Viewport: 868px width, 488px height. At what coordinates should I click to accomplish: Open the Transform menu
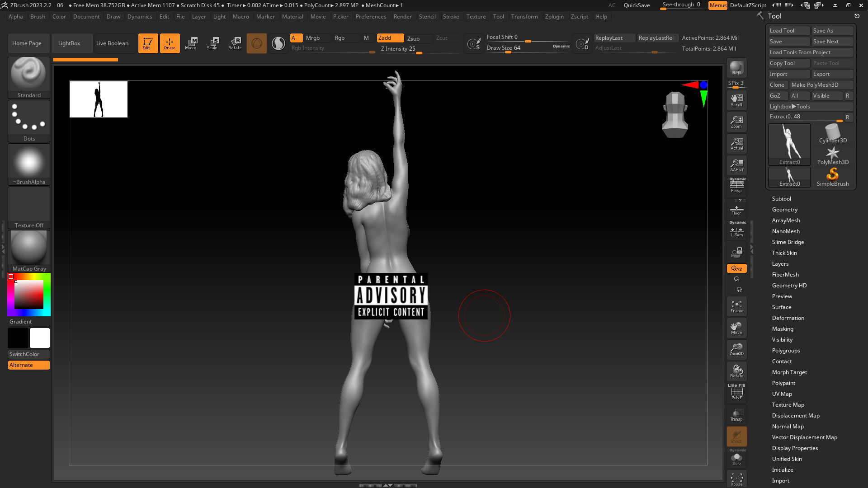524,17
